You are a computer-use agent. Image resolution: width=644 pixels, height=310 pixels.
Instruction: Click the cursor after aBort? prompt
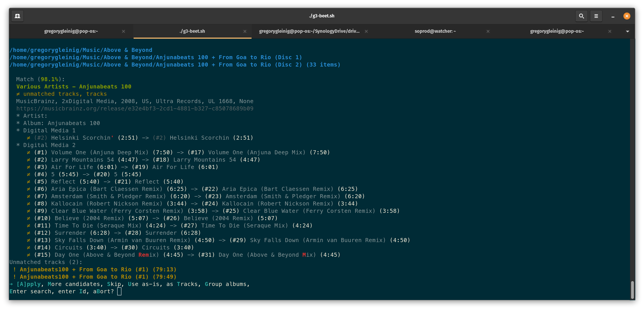pyautogui.click(x=119, y=291)
